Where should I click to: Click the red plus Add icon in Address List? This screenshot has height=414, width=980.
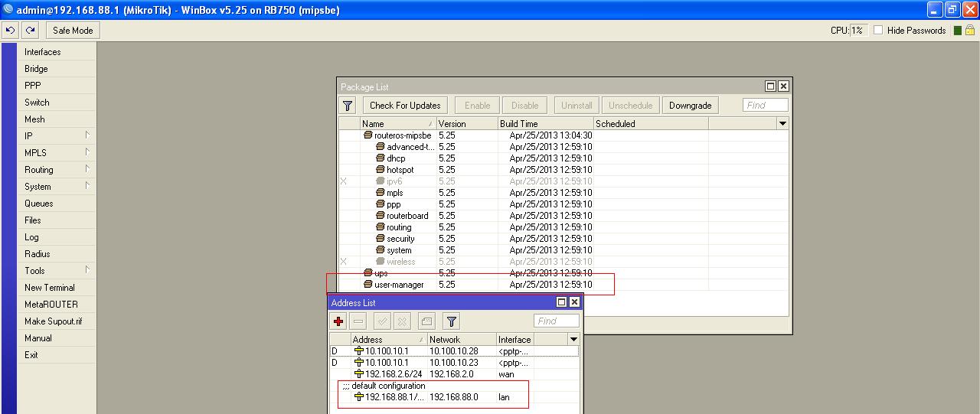338,321
